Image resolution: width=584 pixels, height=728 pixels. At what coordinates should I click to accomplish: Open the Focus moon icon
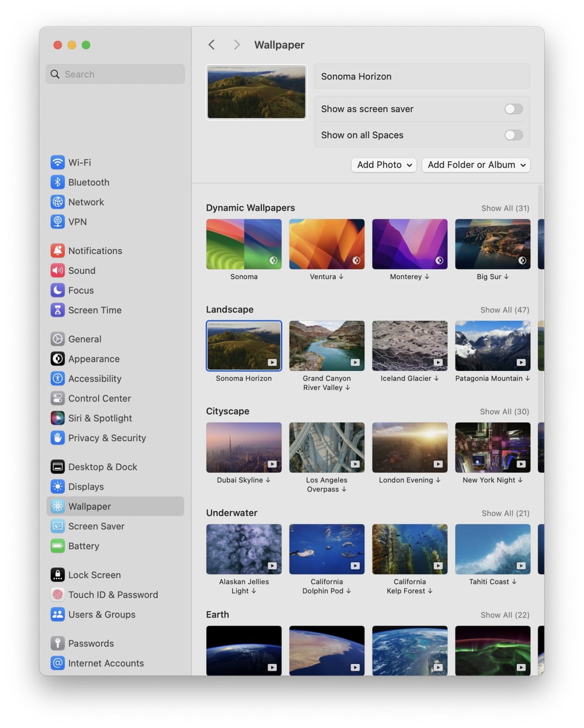click(x=57, y=290)
